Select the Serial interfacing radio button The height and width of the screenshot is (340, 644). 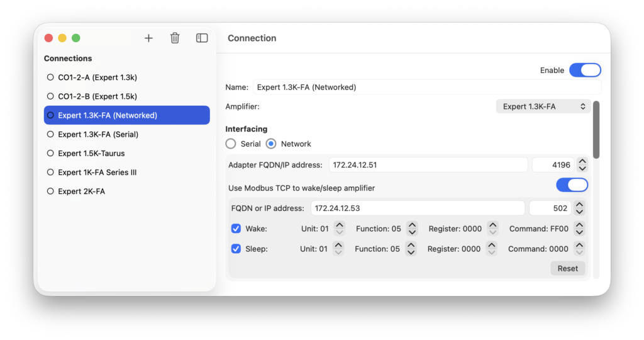[x=231, y=144]
